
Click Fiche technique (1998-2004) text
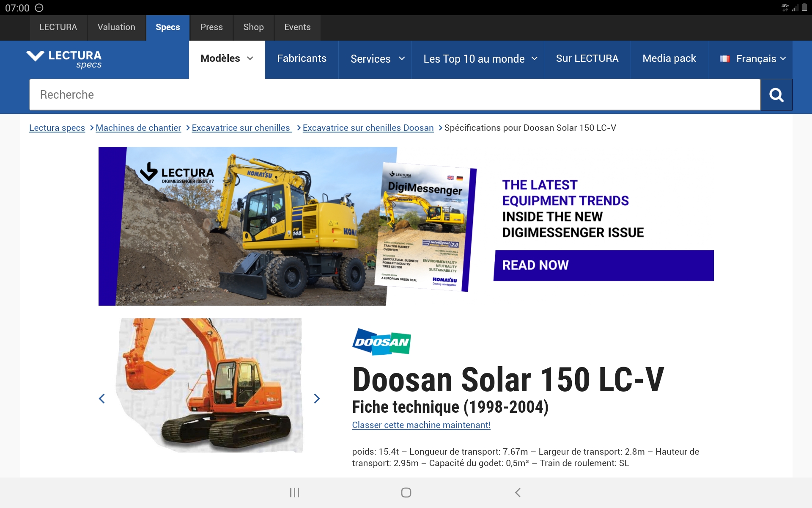[450, 407]
